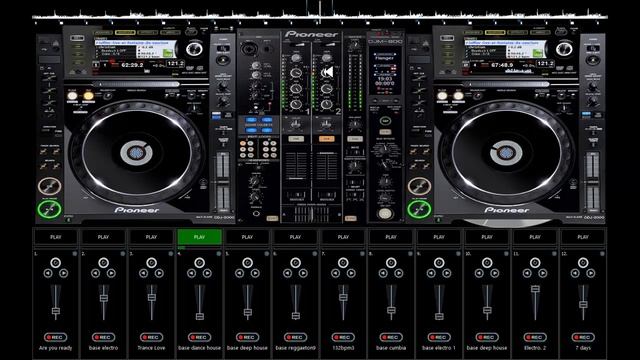Click the 121.2 BPM readout on left deck
The height and width of the screenshot is (360, 640).
(176, 64)
